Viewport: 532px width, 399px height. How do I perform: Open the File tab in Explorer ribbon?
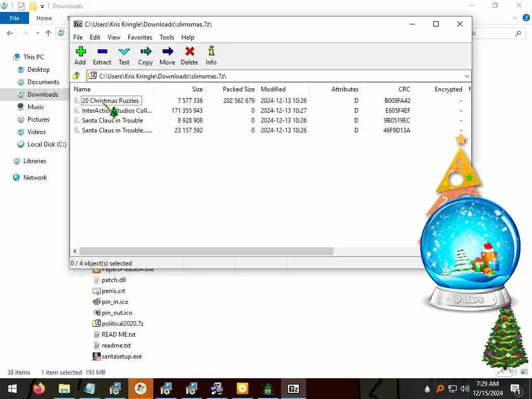(x=15, y=18)
